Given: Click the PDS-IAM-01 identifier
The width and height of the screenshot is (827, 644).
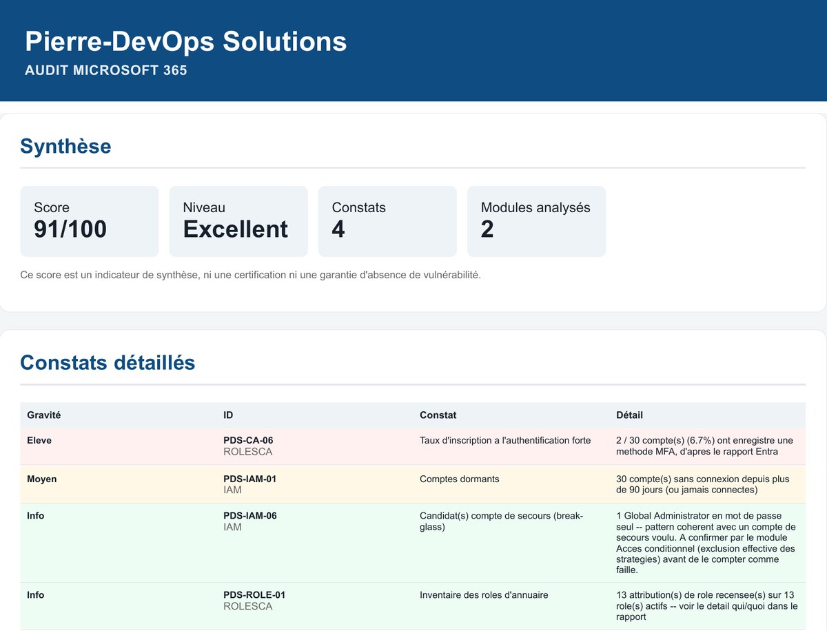Looking at the screenshot, I should (250, 479).
